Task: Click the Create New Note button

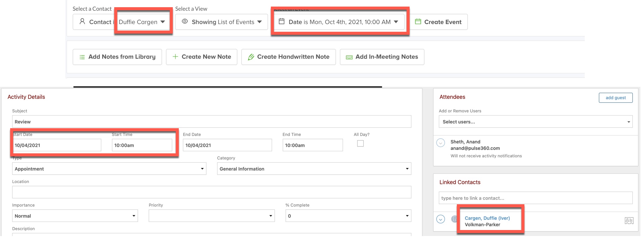Action: pos(202,57)
